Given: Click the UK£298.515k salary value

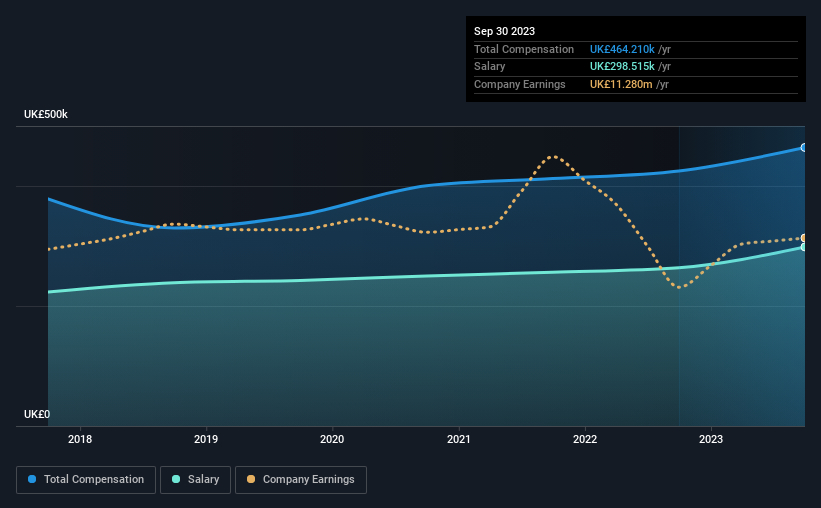Looking at the screenshot, I should pos(622,67).
